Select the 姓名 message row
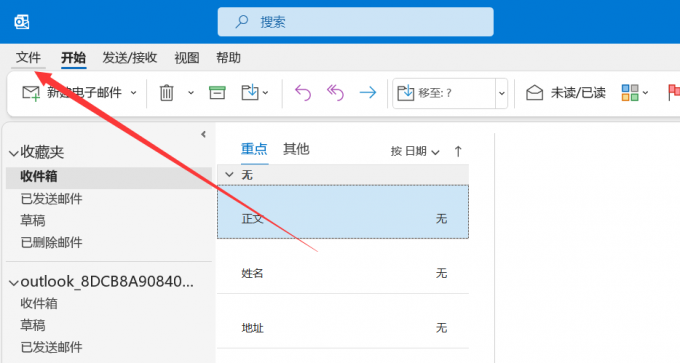 click(x=343, y=266)
